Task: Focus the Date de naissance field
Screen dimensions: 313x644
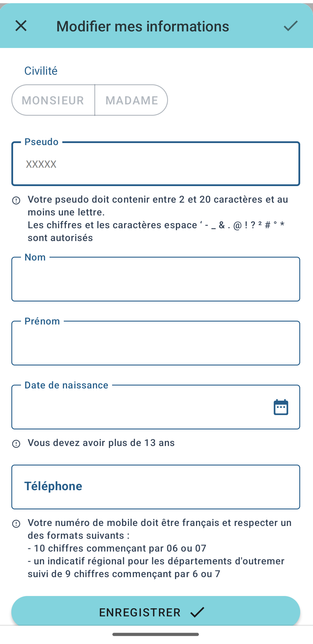Action: [x=156, y=407]
